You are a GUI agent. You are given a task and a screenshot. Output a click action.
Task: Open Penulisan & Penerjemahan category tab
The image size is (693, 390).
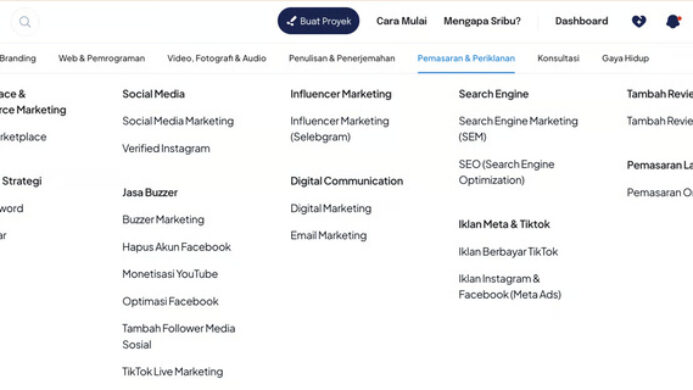(x=342, y=58)
